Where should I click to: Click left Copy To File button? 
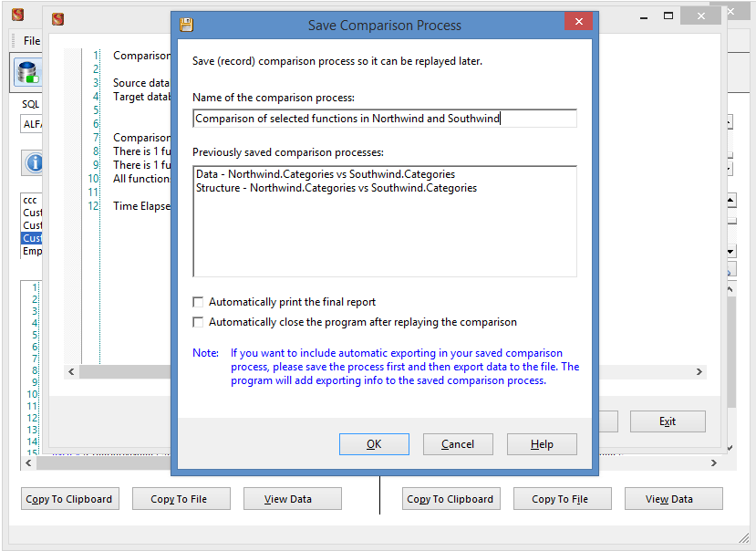click(x=181, y=499)
